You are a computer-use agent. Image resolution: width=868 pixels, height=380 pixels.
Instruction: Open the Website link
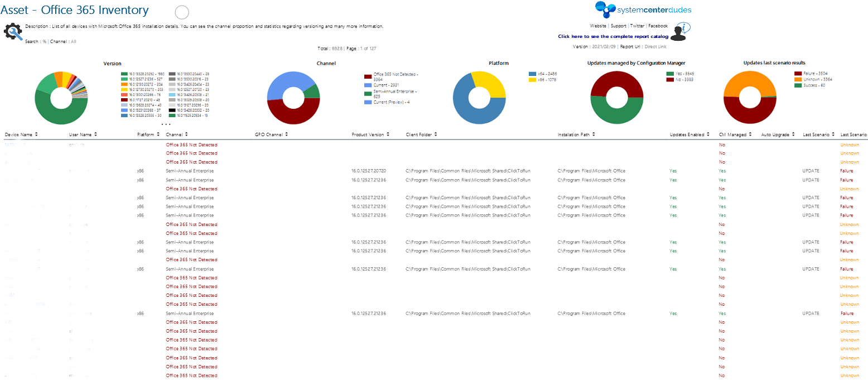pos(598,26)
